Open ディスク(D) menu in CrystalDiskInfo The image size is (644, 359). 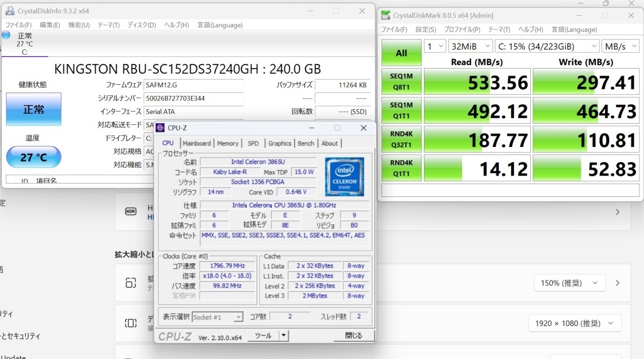(142, 25)
